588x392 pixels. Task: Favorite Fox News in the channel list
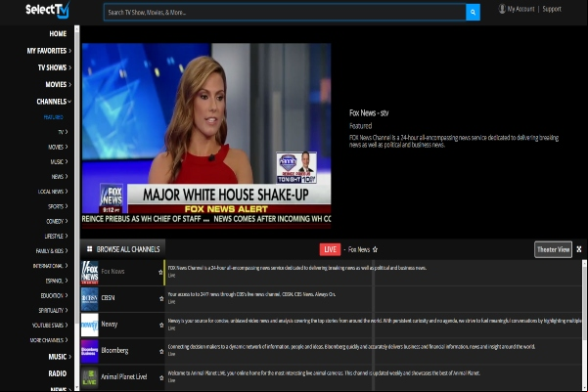(x=160, y=272)
